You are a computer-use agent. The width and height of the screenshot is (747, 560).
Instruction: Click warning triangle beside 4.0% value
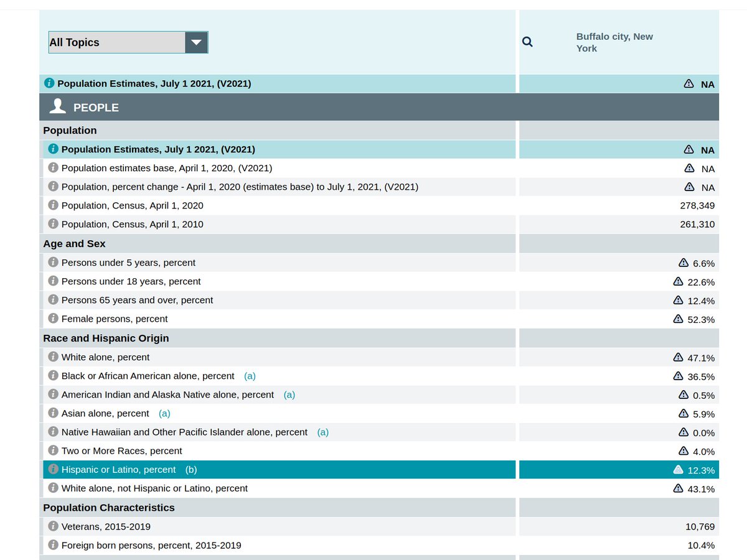click(x=684, y=450)
